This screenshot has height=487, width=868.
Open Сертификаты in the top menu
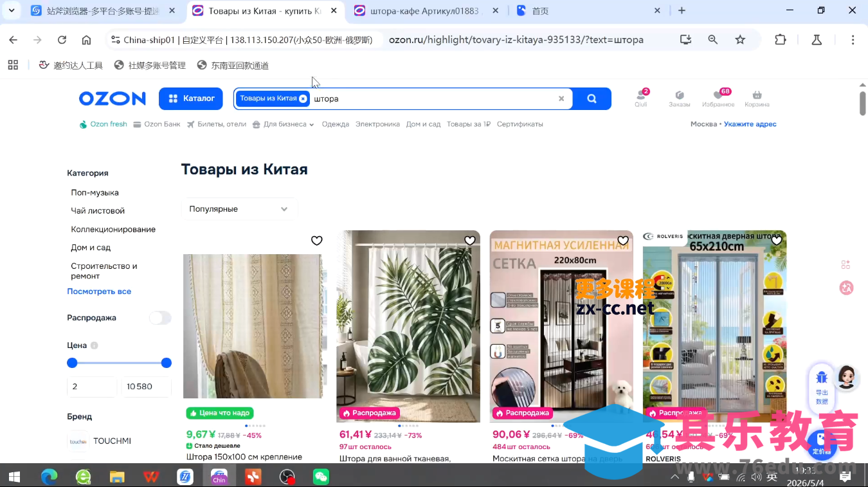click(520, 124)
